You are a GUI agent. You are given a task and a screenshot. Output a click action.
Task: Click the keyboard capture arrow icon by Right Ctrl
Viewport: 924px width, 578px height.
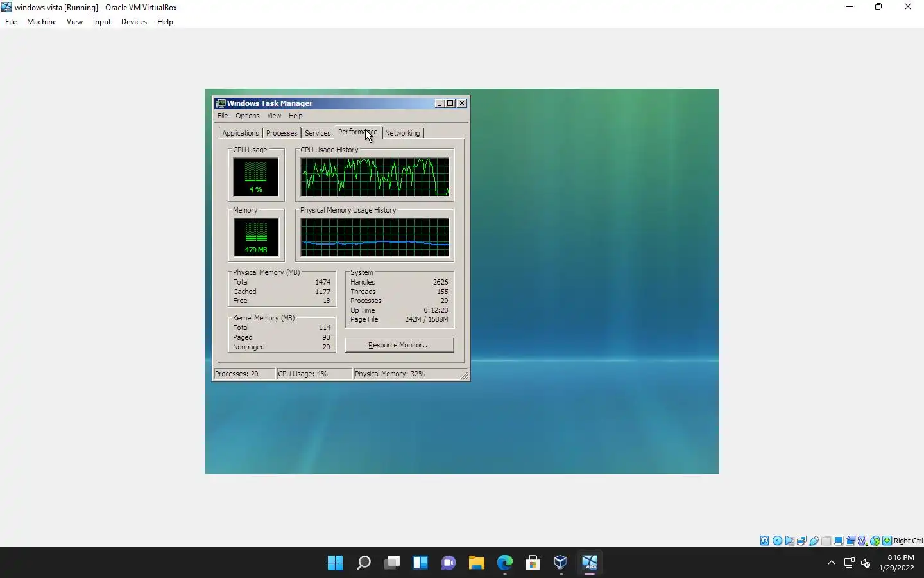pos(887,541)
